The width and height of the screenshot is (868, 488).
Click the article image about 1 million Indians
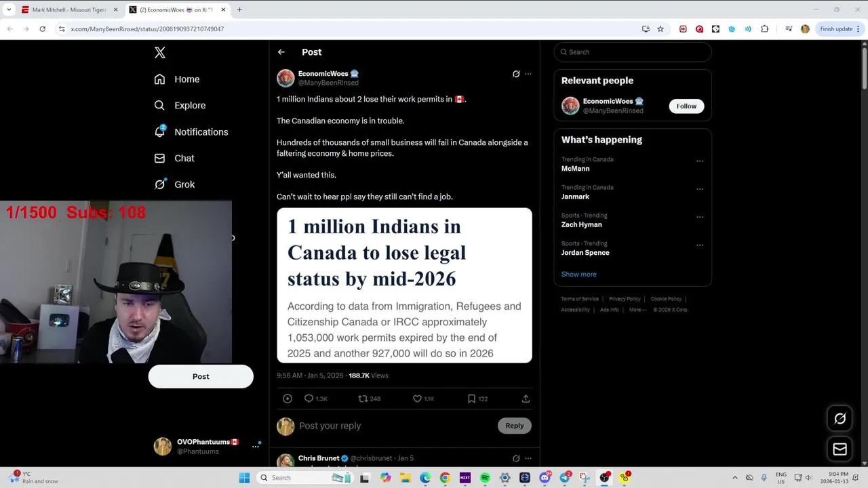[404, 285]
